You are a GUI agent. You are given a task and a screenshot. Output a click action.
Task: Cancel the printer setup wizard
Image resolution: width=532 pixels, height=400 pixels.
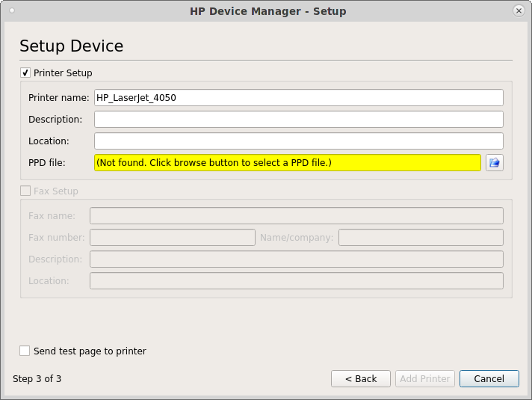(x=489, y=379)
